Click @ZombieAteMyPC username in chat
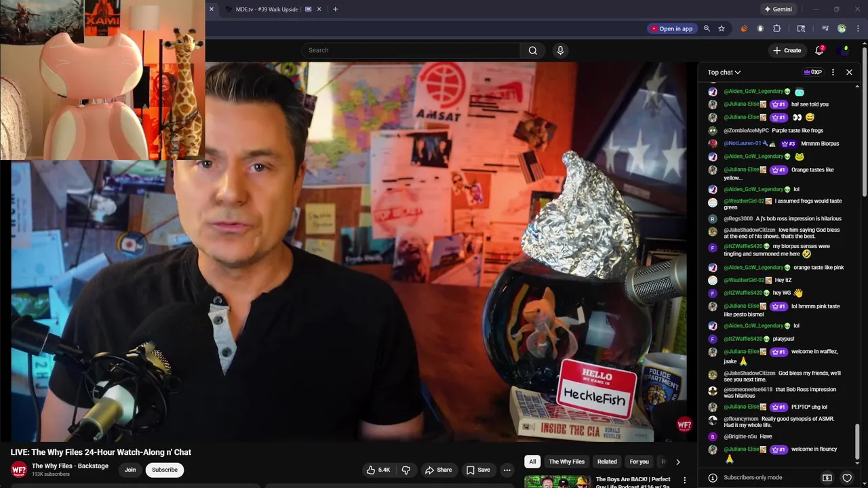This screenshot has width=868, height=488. pos(746,130)
